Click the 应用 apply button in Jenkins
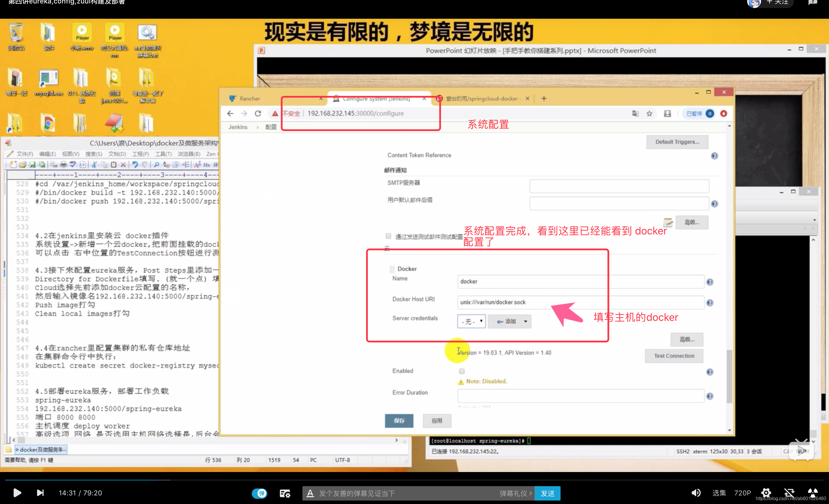This screenshot has height=504, width=829. click(437, 420)
